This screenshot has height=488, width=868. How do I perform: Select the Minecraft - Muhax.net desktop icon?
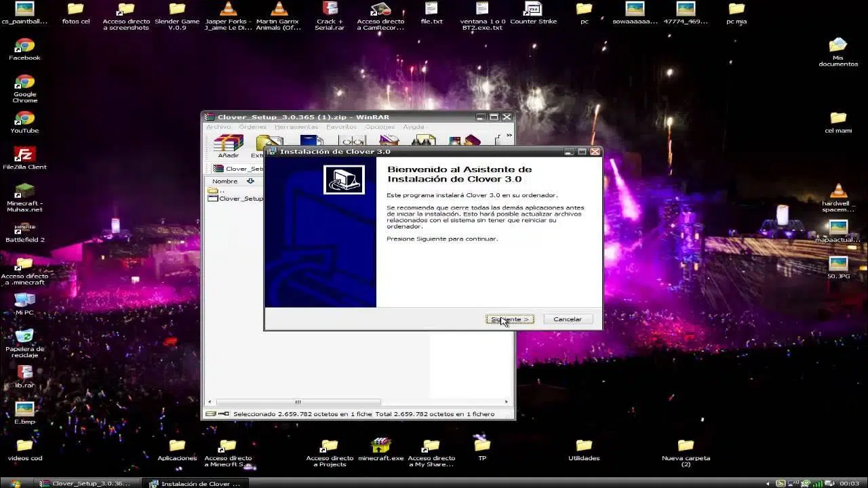(25, 192)
